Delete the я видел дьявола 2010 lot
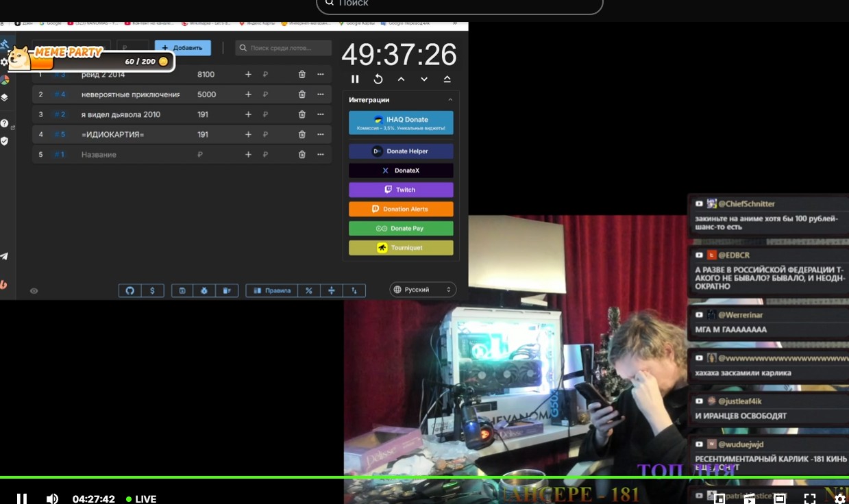The image size is (849, 504). (x=302, y=114)
